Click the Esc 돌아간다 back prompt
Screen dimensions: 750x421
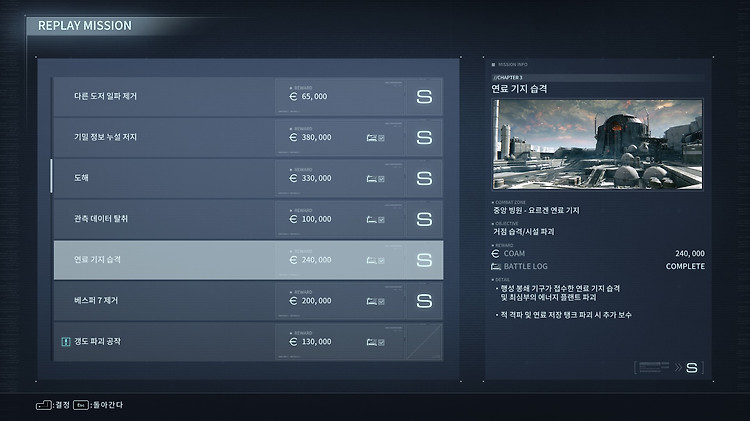[98, 405]
